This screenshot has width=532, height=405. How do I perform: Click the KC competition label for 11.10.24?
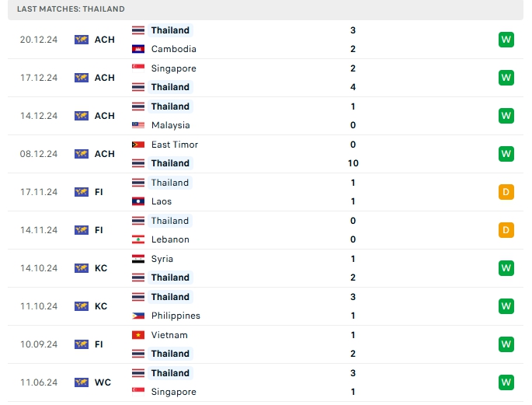101,306
